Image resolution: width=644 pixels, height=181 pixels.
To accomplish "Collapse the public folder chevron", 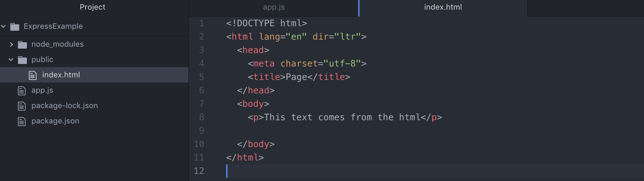I will (11, 60).
